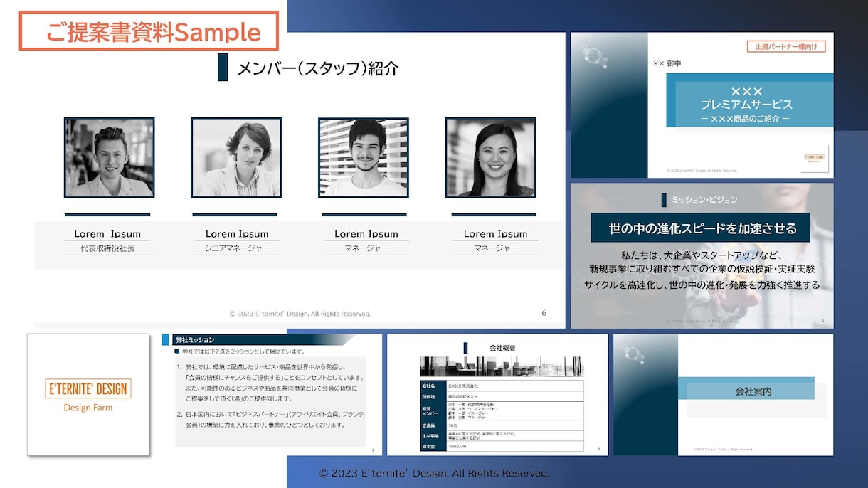Select the ××××株式会社 company name cell
The image size is (868, 488).
click(515, 386)
